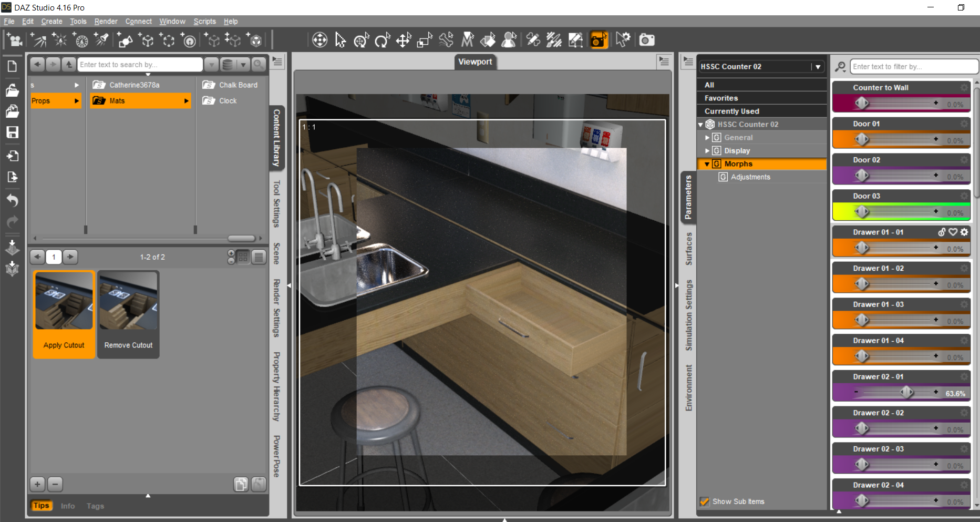Screen dimensions: 980x522
Task: Open the Chalk Board folder
Action: click(231, 85)
